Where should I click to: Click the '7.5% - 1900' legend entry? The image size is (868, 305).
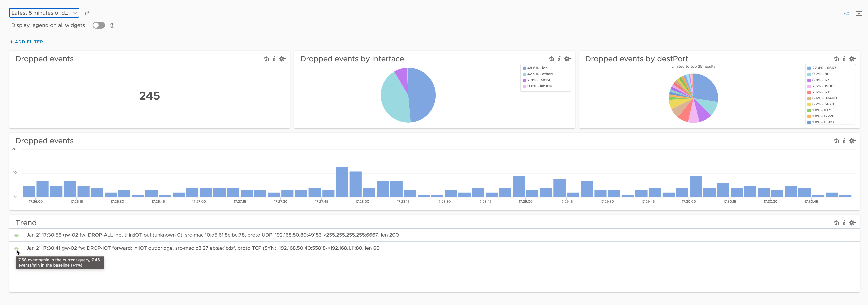pyautogui.click(x=820, y=86)
